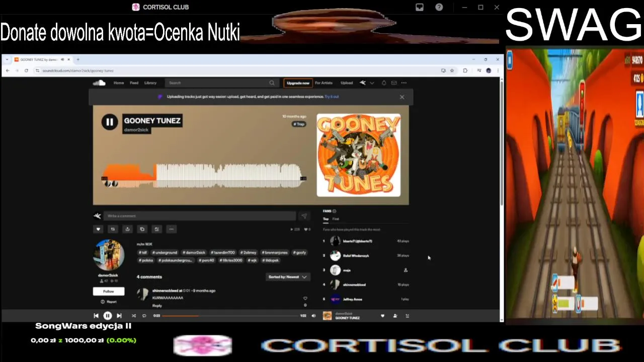Open Chrome extensions puzzle icon
Image resolution: width=644 pixels, height=362 pixels.
(x=465, y=70)
